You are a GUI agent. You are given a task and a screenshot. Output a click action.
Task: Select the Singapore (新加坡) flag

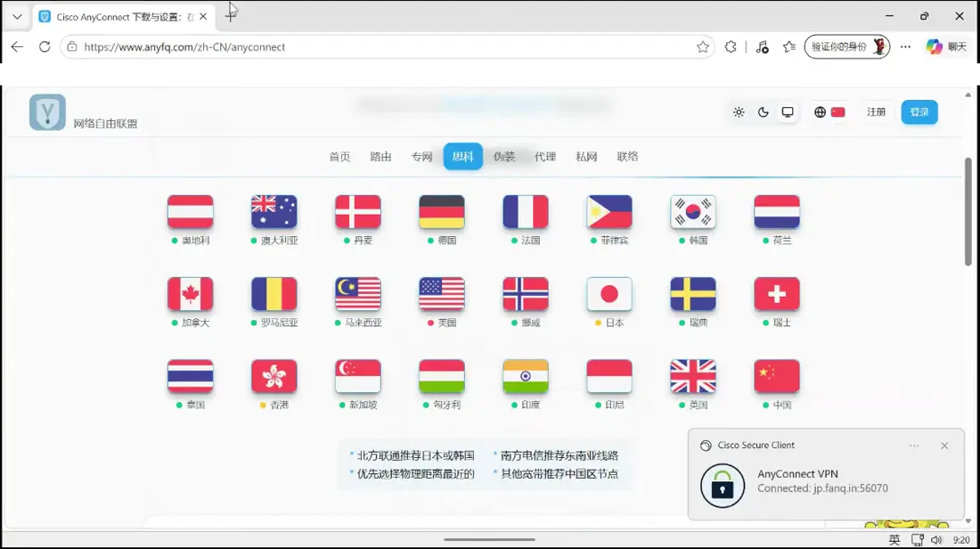click(358, 376)
